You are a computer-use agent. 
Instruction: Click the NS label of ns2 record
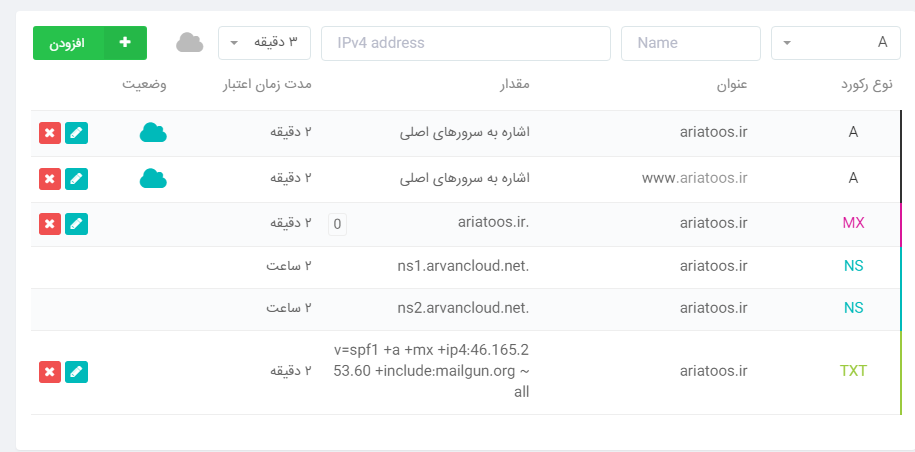pyautogui.click(x=853, y=308)
